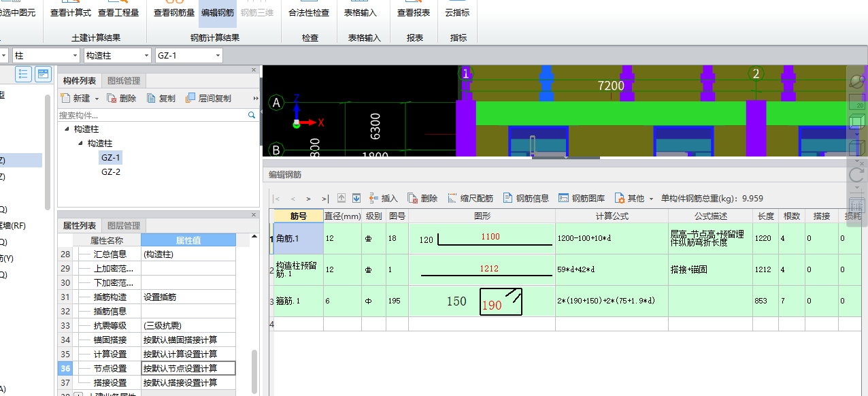Click 删除 in the component list toolbar
Image resolution: width=868 pixels, height=396 pixels.
pos(122,99)
